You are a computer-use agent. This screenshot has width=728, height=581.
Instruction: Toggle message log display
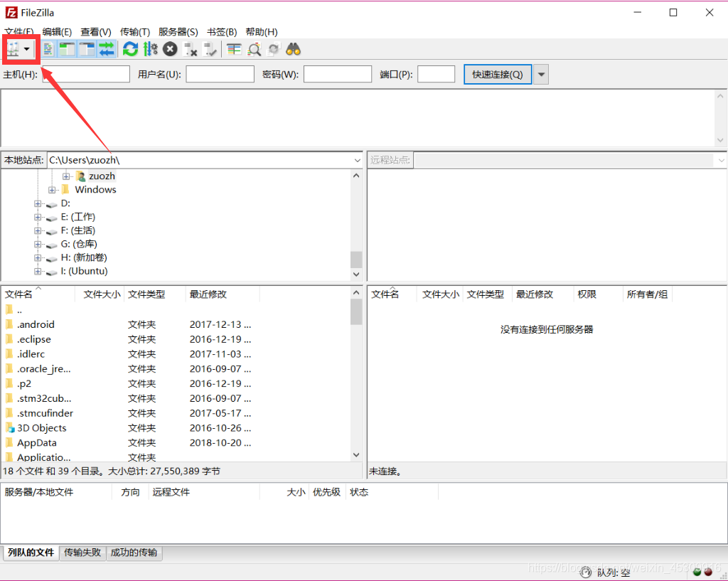[48, 49]
